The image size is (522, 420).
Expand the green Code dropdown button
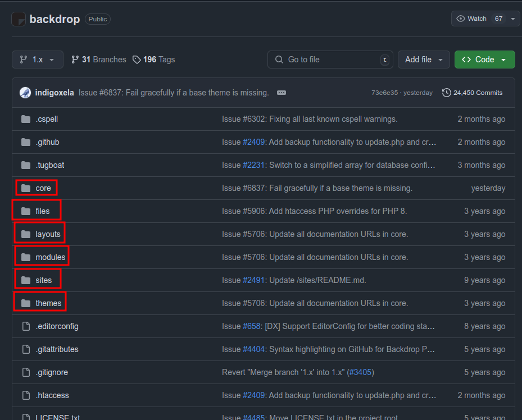[x=484, y=60]
